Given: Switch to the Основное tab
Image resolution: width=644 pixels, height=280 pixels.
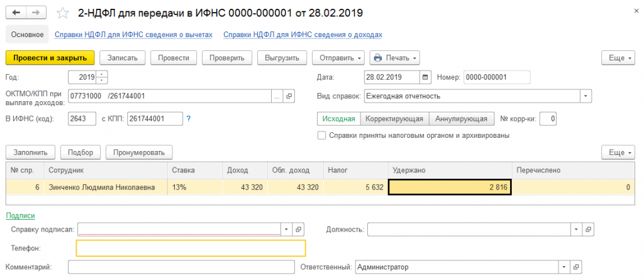Looking at the screenshot, I should click(28, 35).
